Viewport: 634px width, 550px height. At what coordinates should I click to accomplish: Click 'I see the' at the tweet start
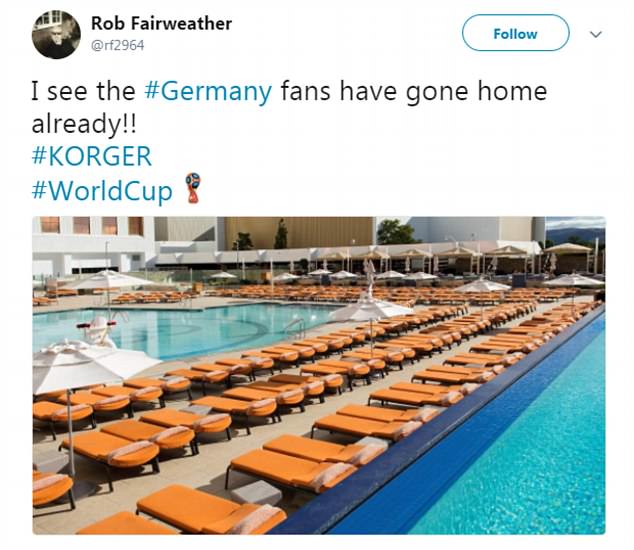click(84, 91)
